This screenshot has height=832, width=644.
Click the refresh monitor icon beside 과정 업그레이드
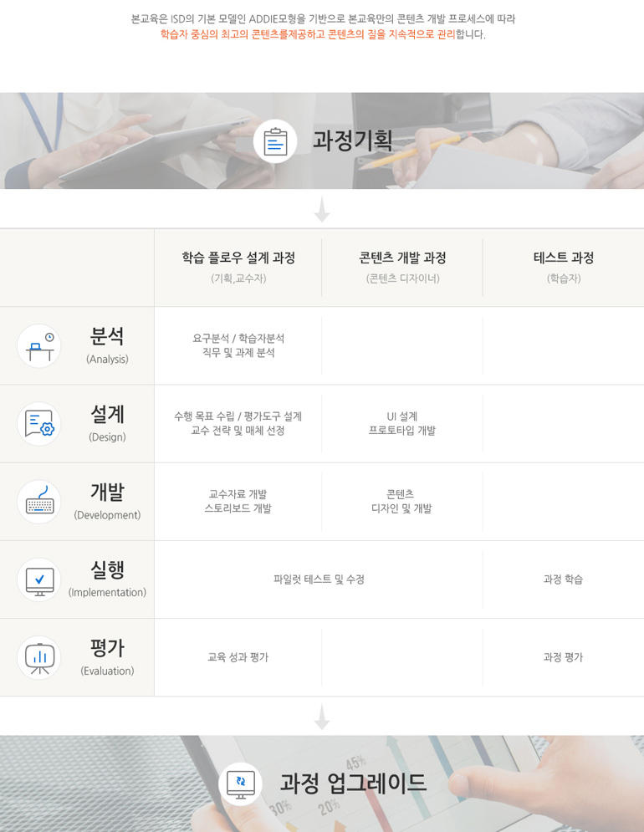[240, 784]
